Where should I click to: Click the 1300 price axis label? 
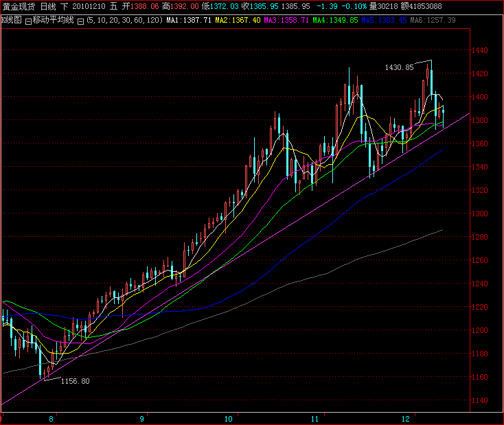(x=480, y=214)
